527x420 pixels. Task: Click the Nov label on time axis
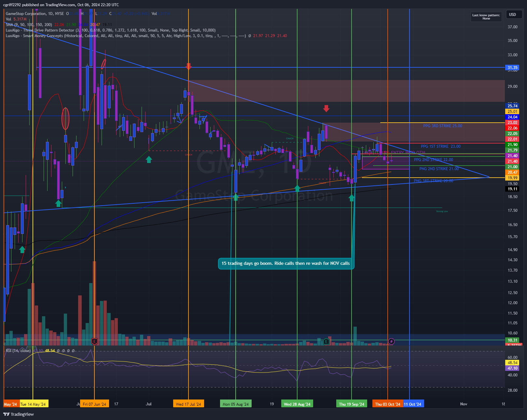tap(464, 404)
